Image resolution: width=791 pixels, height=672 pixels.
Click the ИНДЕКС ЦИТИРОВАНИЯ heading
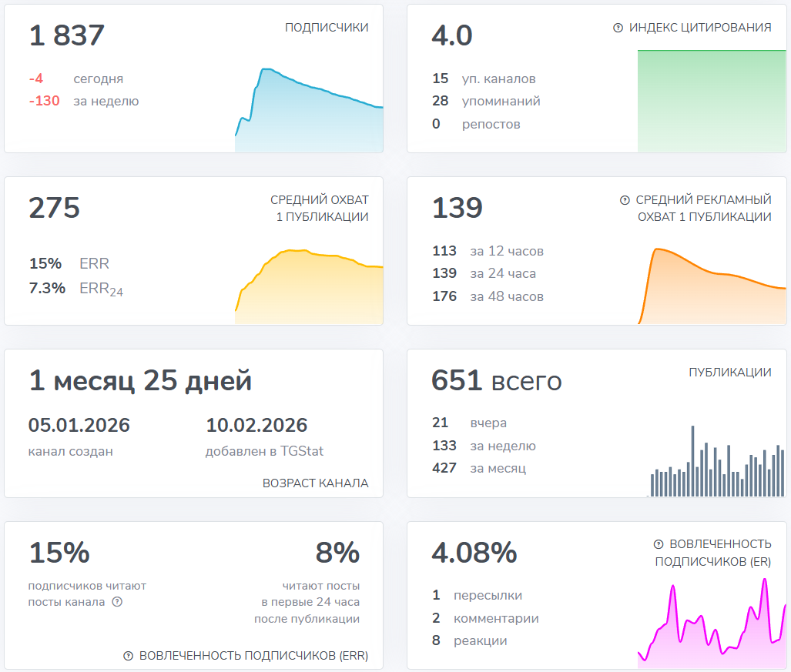(x=699, y=28)
